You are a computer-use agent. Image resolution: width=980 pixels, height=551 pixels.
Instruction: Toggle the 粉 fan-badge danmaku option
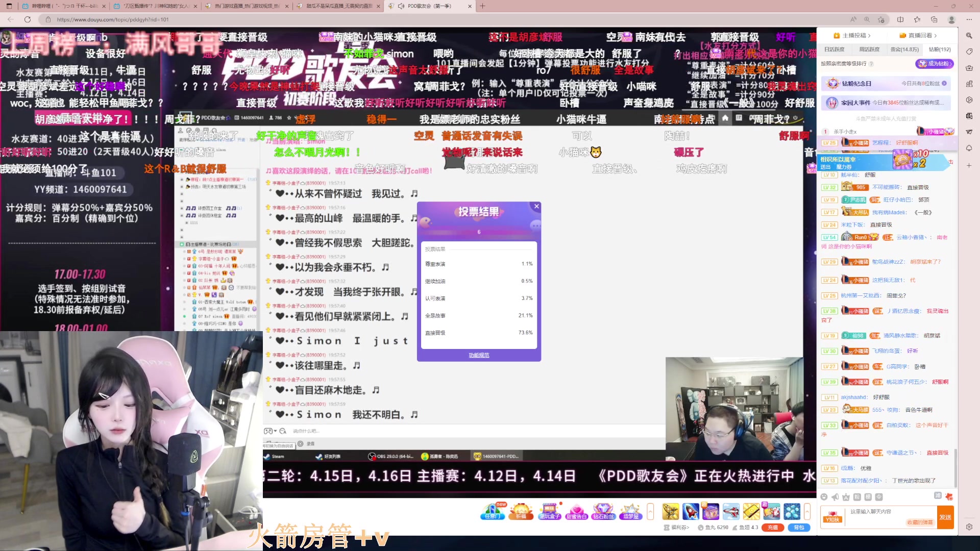click(856, 497)
